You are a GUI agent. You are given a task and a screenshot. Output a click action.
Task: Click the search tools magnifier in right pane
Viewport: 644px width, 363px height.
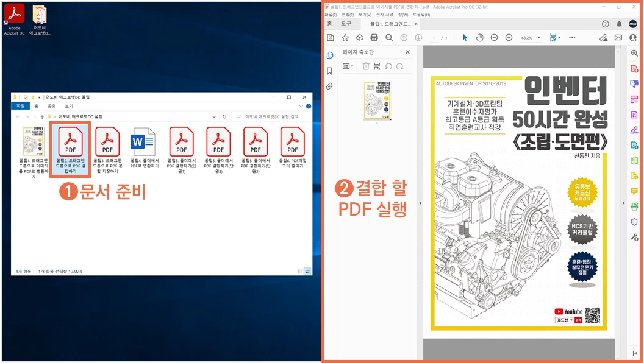pos(634,54)
